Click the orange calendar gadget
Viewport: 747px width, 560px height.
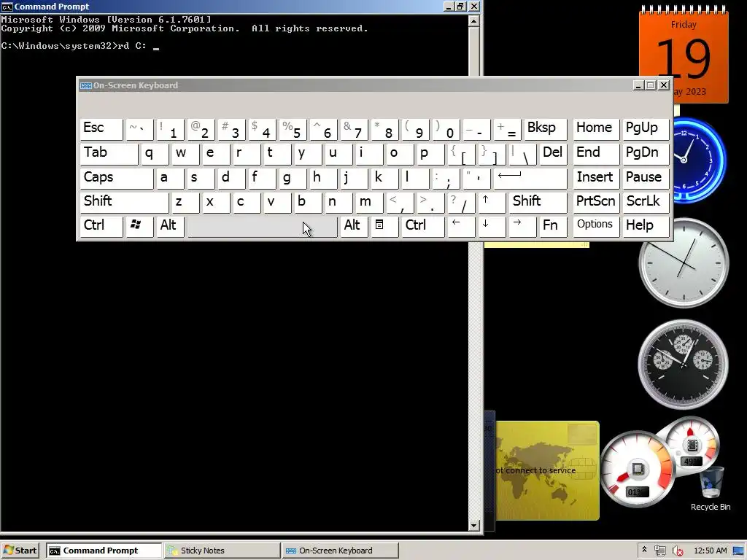[x=684, y=54]
